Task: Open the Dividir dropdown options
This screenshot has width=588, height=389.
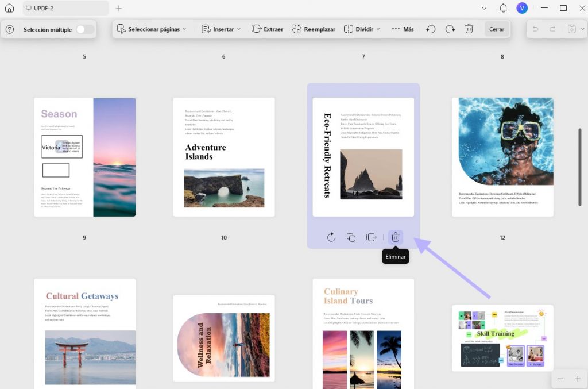Action: [362, 29]
